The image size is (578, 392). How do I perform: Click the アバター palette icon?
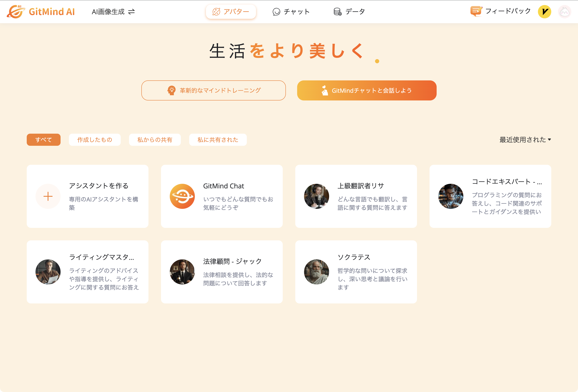(x=216, y=12)
